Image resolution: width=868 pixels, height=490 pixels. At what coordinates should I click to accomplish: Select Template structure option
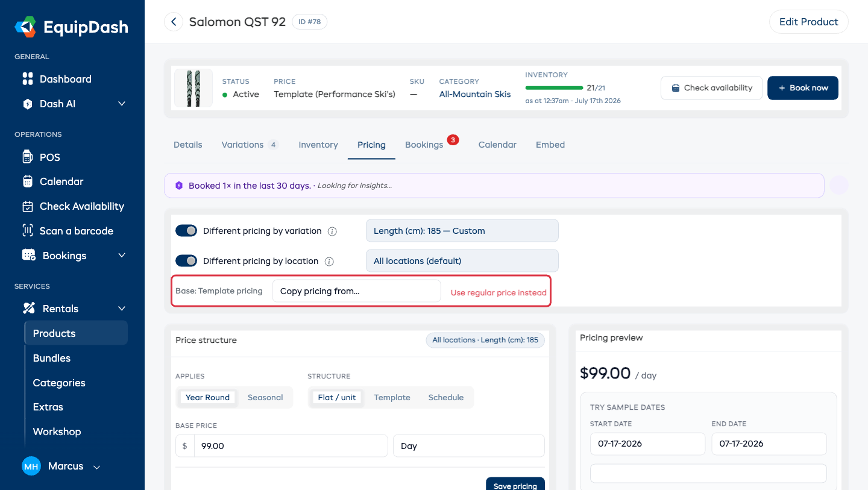click(392, 398)
